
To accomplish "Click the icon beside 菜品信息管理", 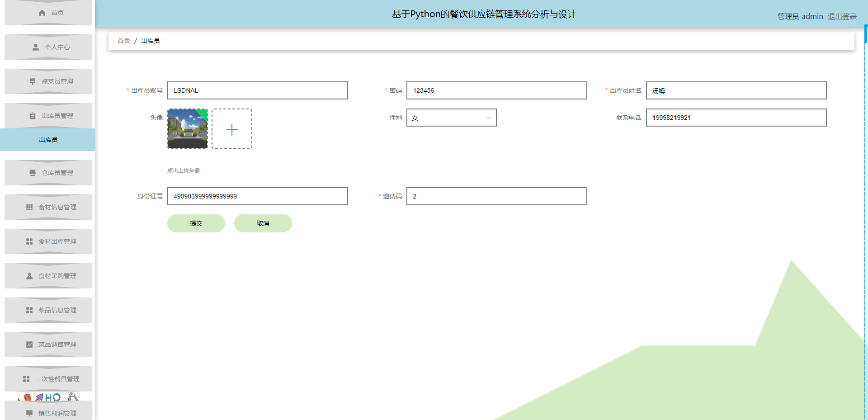I will click(29, 310).
